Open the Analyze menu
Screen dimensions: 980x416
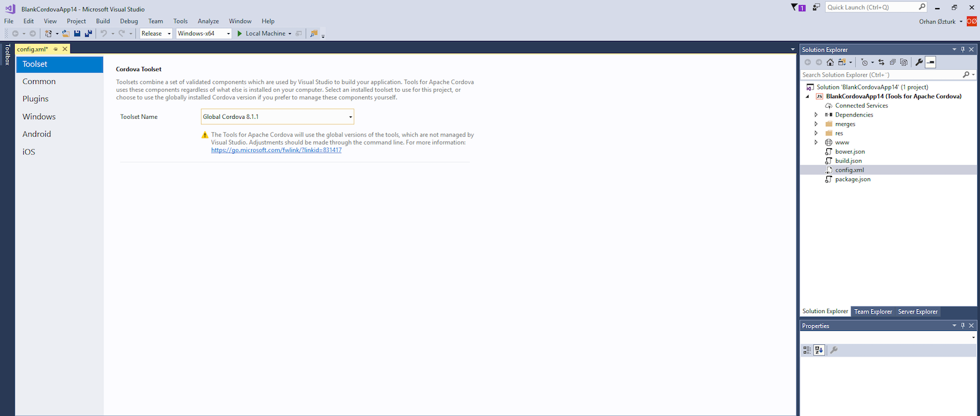(x=208, y=21)
